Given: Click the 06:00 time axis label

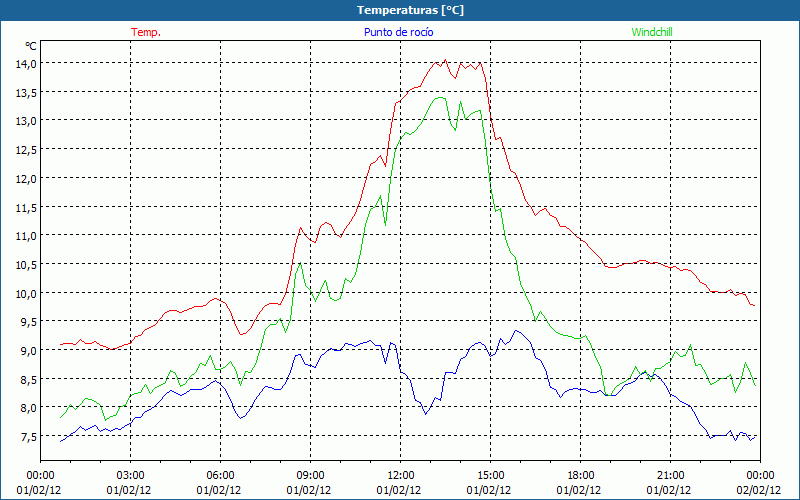Looking at the screenshot, I should 220,476.
